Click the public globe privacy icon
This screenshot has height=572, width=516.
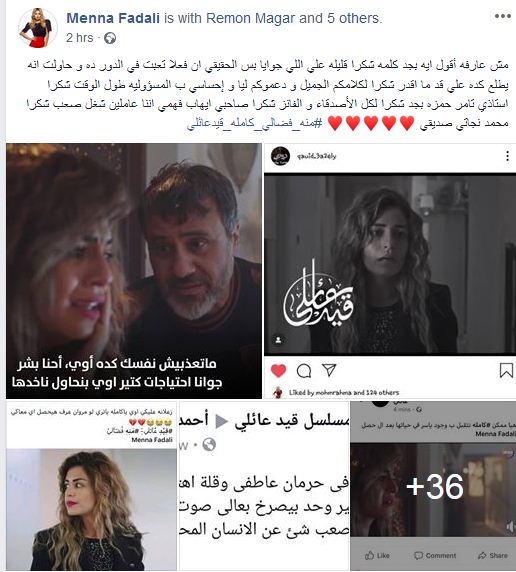point(110,38)
